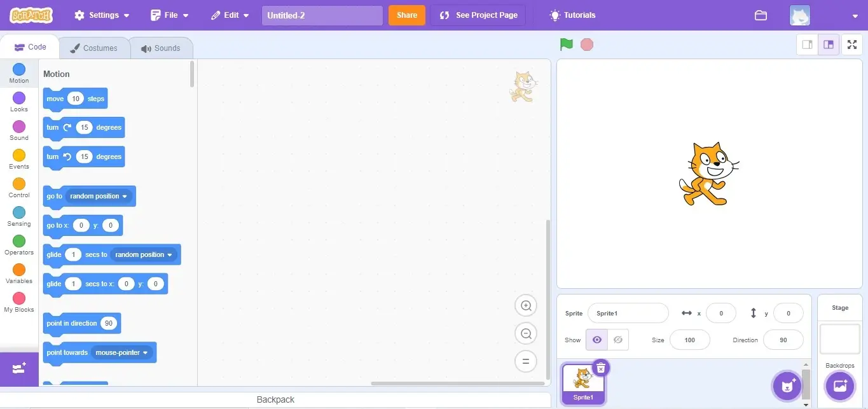
Task: Click the workspace horizontal scrollbar
Action: pos(458,384)
